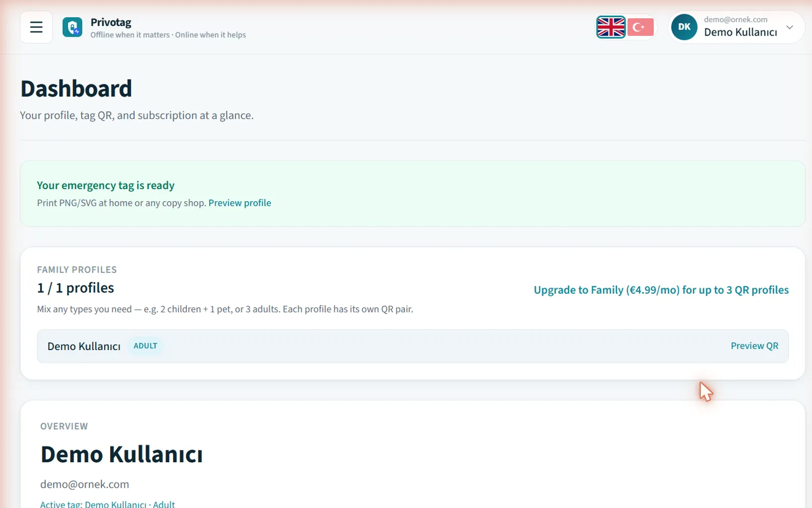Click the Privotag shield logo icon

point(72,27)
